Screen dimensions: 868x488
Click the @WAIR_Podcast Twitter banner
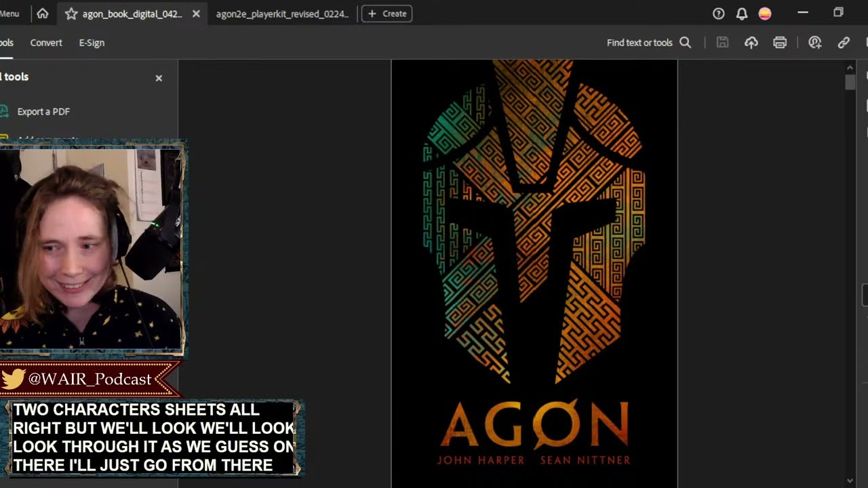[88, 380]
